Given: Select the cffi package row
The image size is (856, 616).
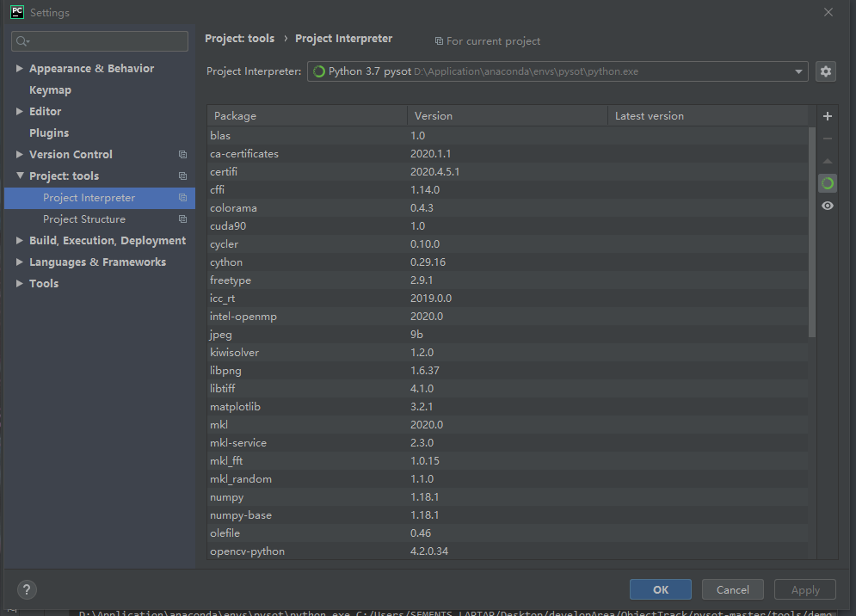Looking at the screenshot, I should point(508,189).
